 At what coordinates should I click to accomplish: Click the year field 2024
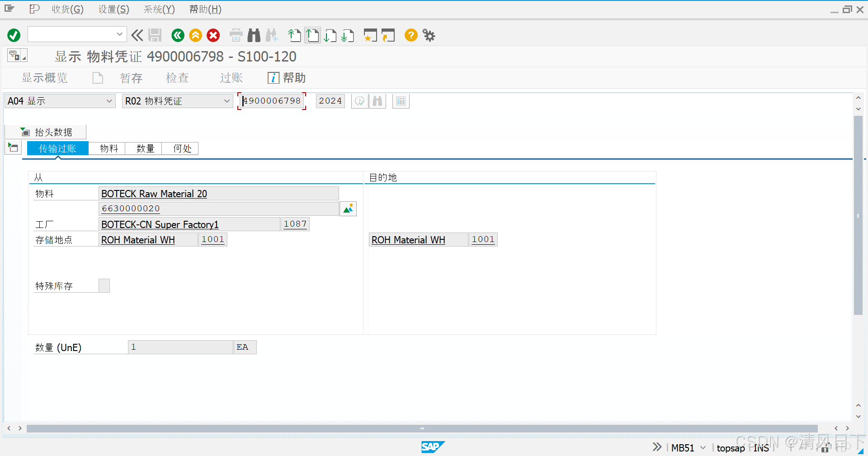click(x=330, y=101)
